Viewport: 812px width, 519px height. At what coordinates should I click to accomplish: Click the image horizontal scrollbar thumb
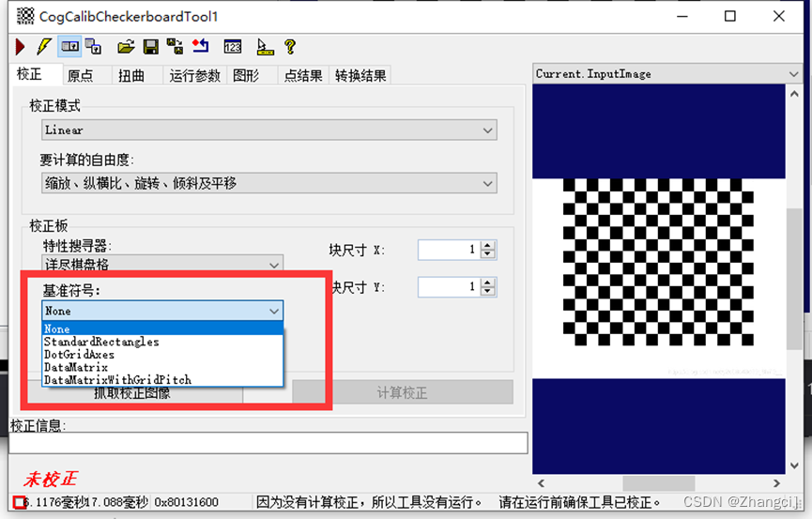(x=658, y=483)
